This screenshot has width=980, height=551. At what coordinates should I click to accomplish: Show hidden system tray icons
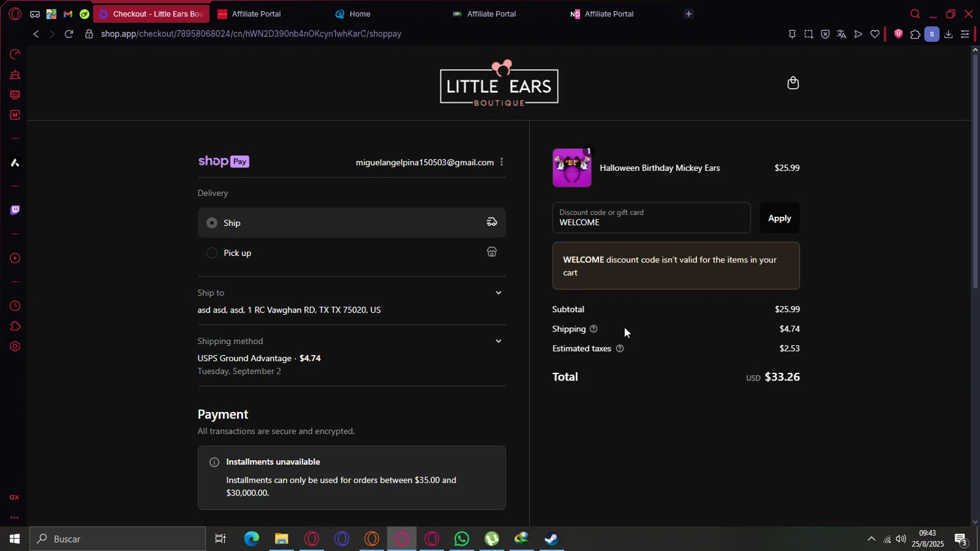[x=871, y=539]
